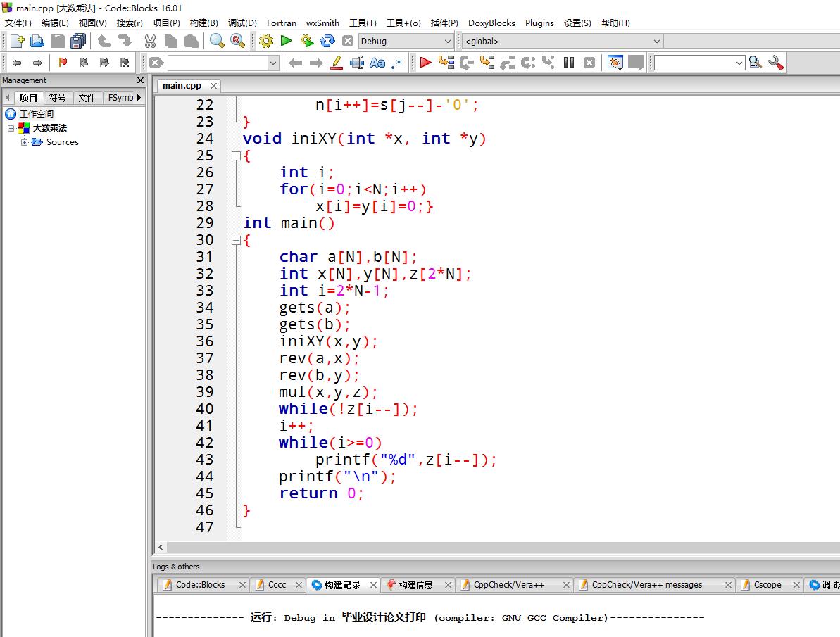Click the Find magnifier icon
The image size is (840, 637).
coord(217,41)
